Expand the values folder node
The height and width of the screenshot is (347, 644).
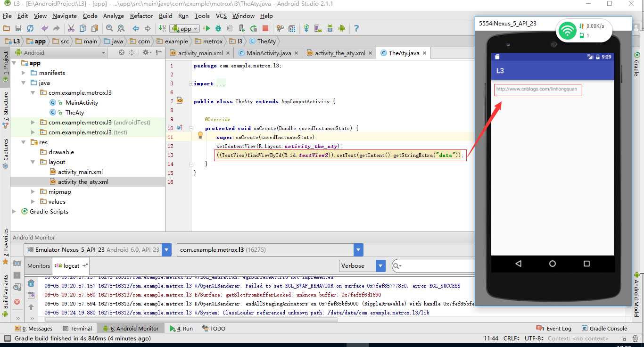pyautogui.click(x=33, y=202)
